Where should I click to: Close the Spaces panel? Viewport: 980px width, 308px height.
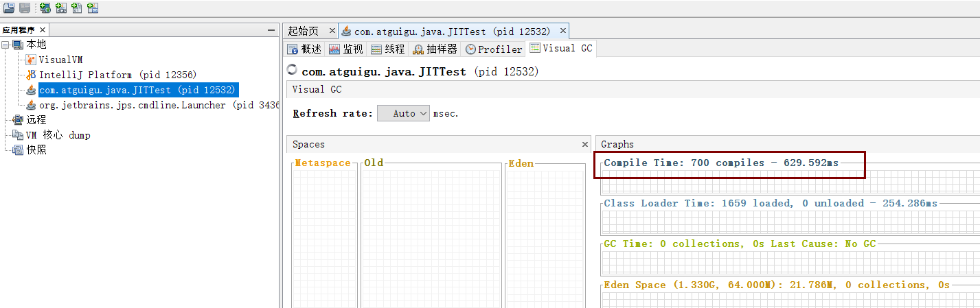585,144
